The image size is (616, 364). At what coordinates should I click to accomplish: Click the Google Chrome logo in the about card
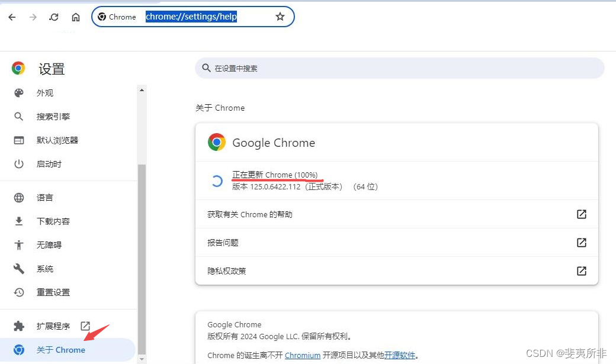(x=217, y=142)
